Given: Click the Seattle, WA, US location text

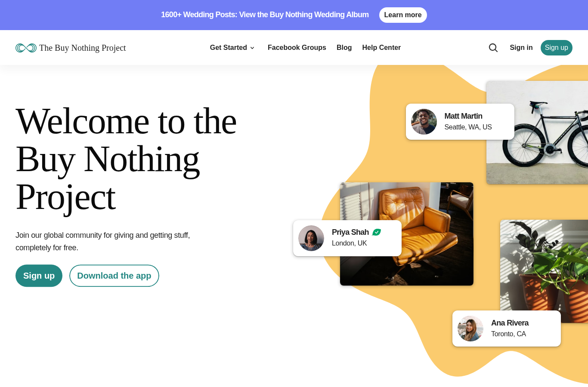Looking at the screenshot, I should (468, 127).
